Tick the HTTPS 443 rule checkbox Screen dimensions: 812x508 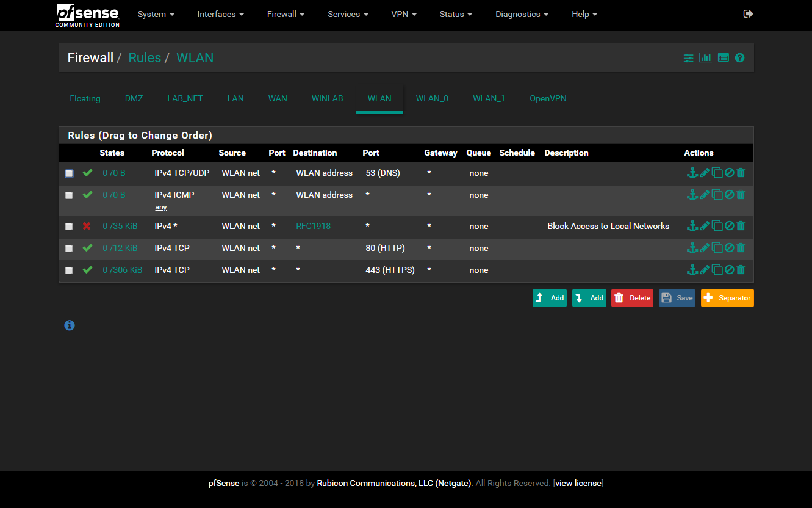point(69,270)
